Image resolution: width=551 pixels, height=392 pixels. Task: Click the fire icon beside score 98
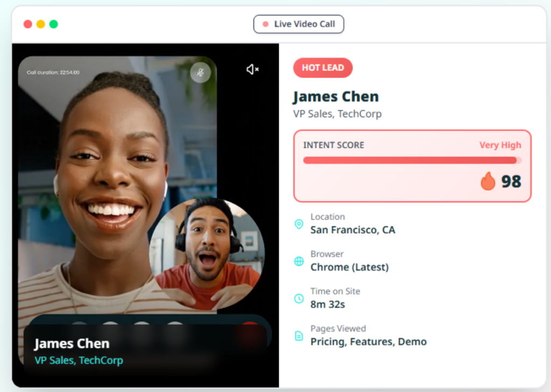click(x=488, y=182)
